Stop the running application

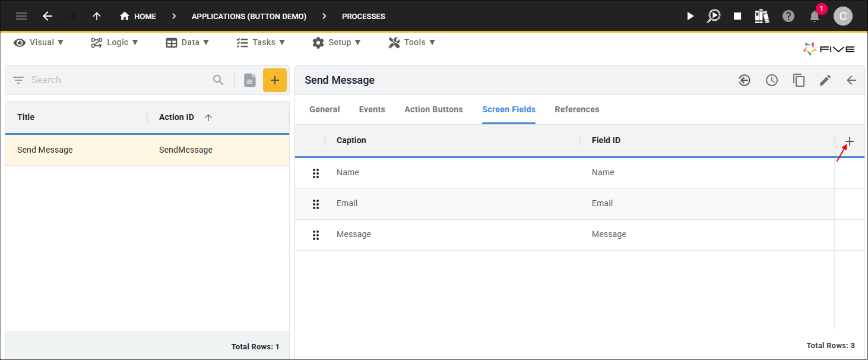tap(737, 16)
